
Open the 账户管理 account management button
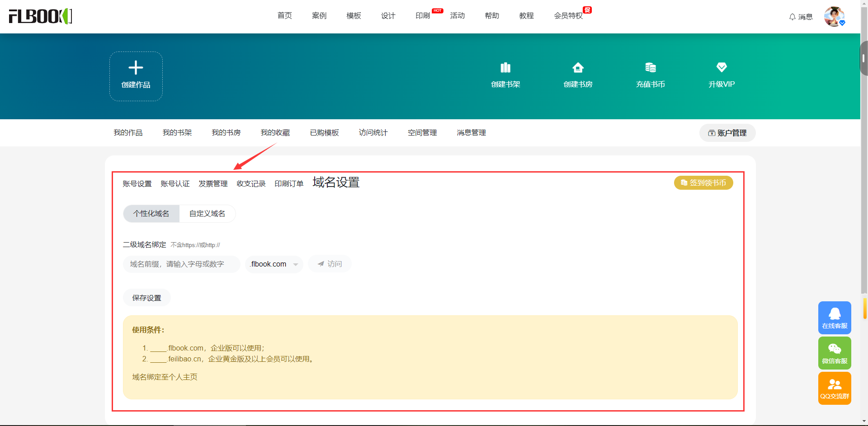point(727,133)
